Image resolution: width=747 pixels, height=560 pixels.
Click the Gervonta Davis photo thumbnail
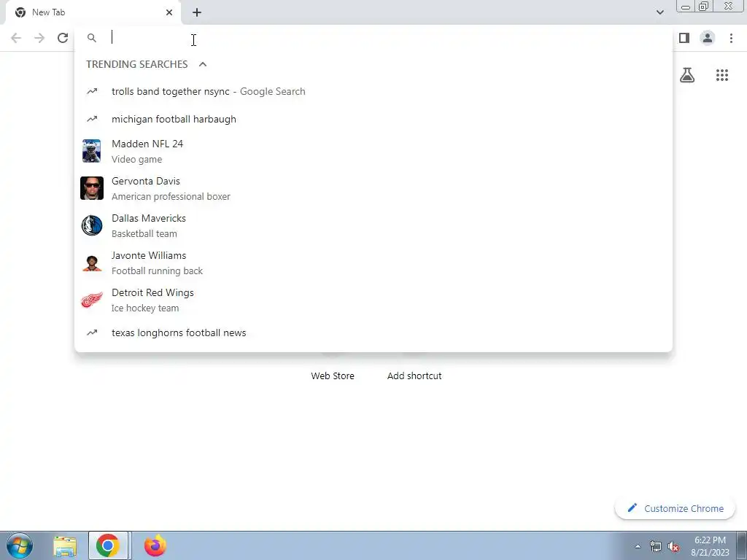click(91, 188)
